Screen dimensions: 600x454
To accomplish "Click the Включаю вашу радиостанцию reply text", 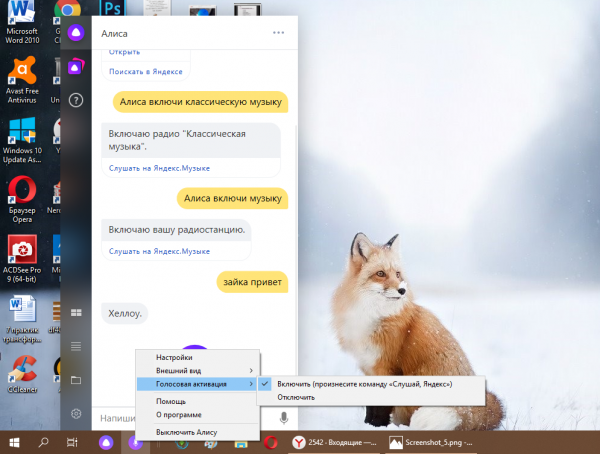I will point(177,230).
